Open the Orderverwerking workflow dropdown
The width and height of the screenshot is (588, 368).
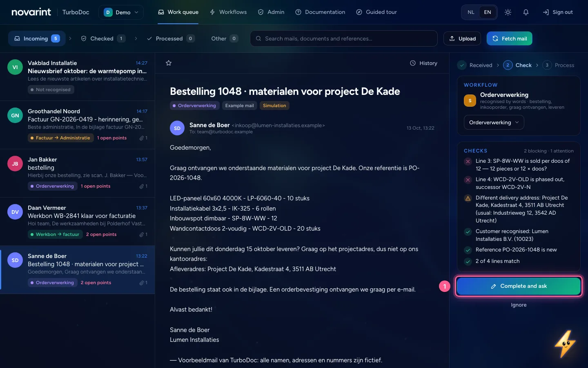(494, 122)
